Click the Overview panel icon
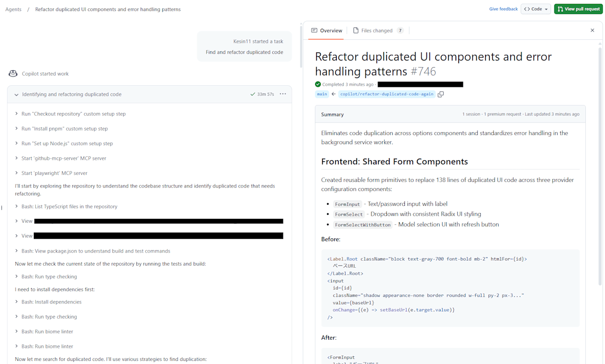 315,30
